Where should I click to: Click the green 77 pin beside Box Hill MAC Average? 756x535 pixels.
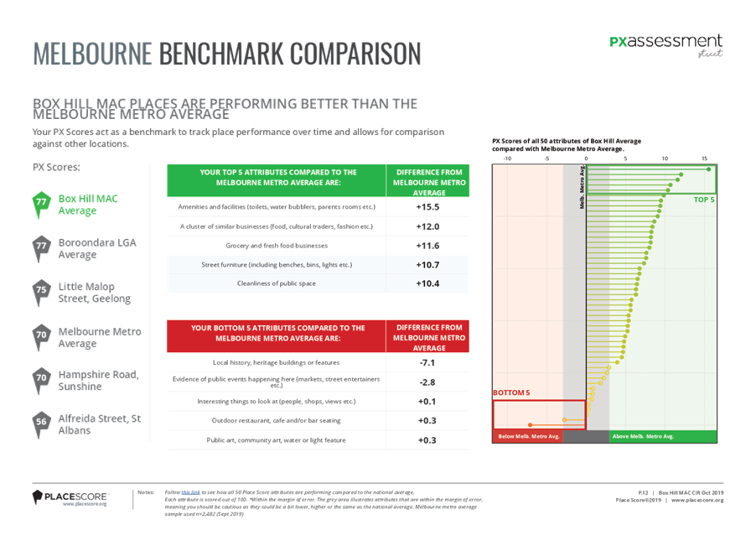(41, 205)
